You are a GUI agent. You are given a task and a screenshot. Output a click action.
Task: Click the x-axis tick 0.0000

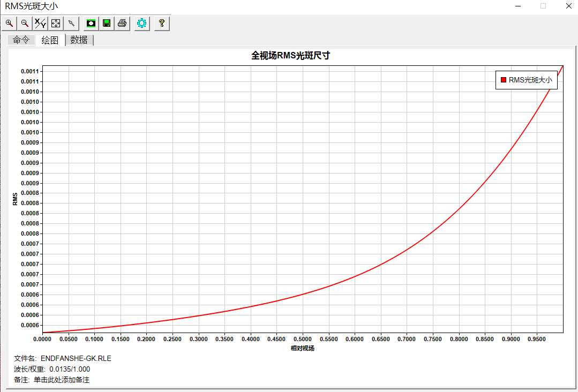tap(42, 339)
